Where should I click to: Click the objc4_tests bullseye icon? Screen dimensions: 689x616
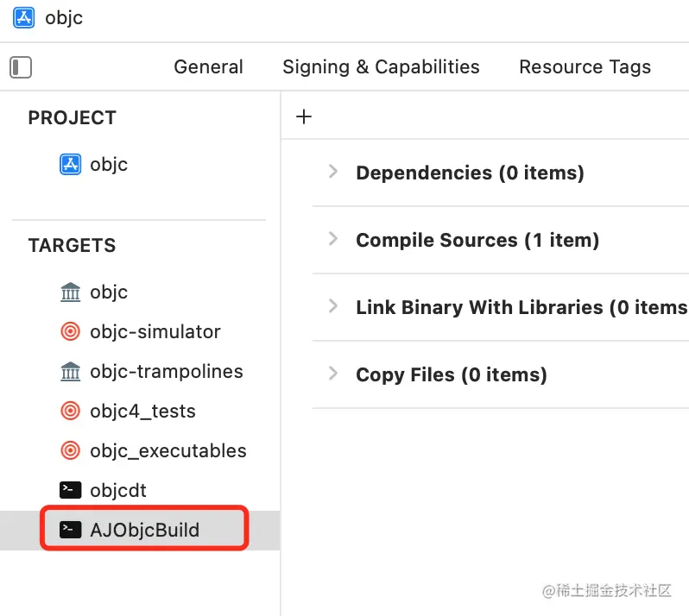(x=70, y=412)
